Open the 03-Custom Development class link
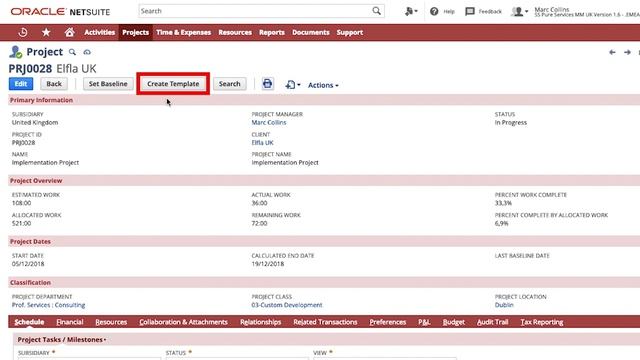640x360 pixels. (287, 305)
